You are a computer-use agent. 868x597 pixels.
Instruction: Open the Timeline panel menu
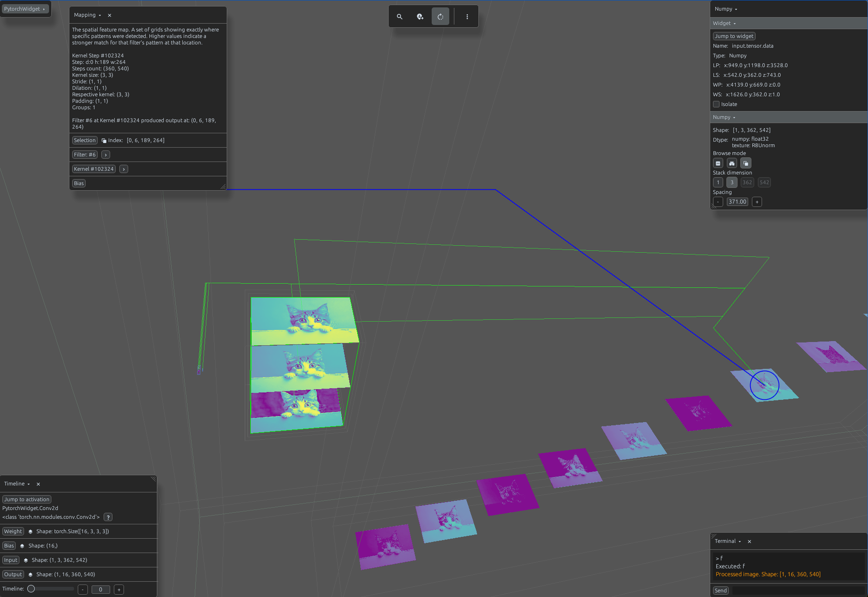tap(17, 484)
